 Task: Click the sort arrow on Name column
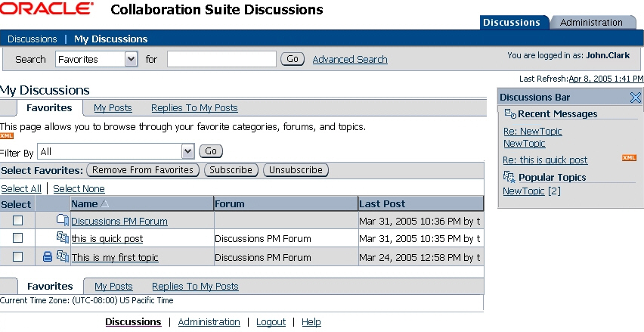click(104, 203)
